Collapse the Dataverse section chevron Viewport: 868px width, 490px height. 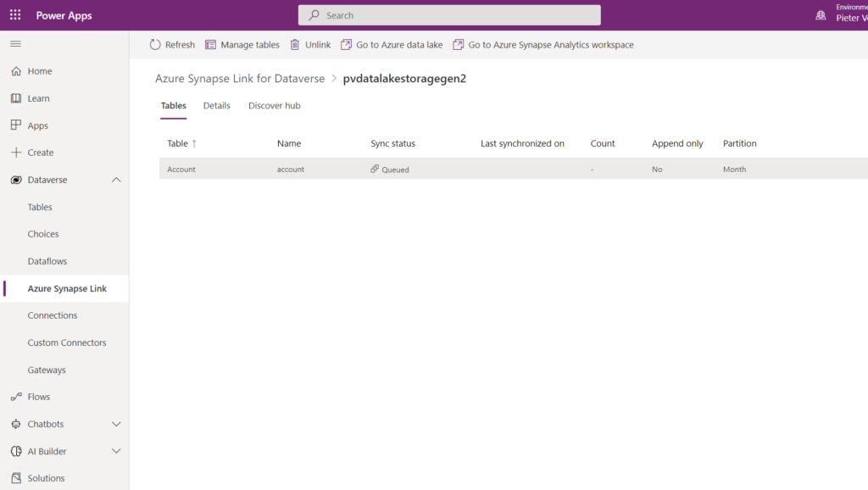pyautogui.click(x=116, y=180)
